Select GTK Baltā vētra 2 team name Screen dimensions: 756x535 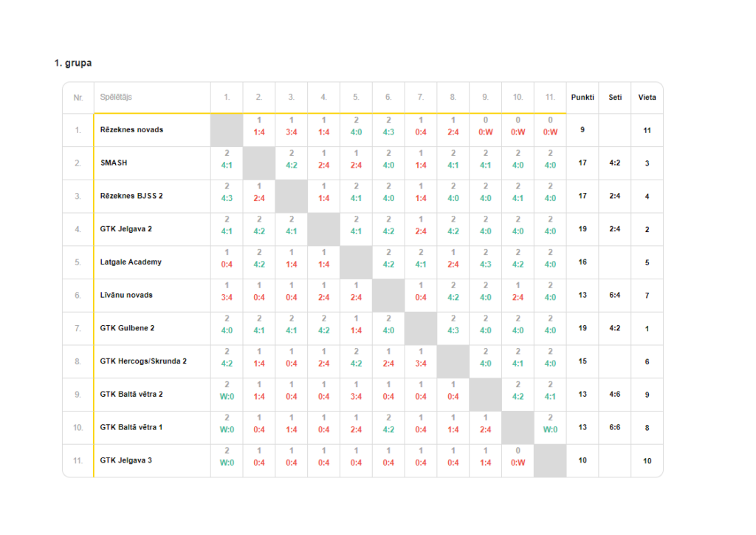tap(131, 395)
